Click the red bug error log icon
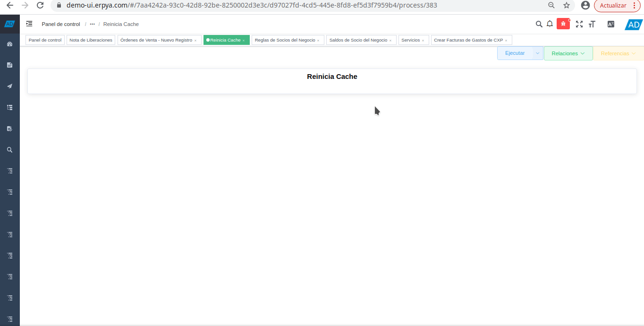The height and width of the screenshot is (326, 644). 563,24
